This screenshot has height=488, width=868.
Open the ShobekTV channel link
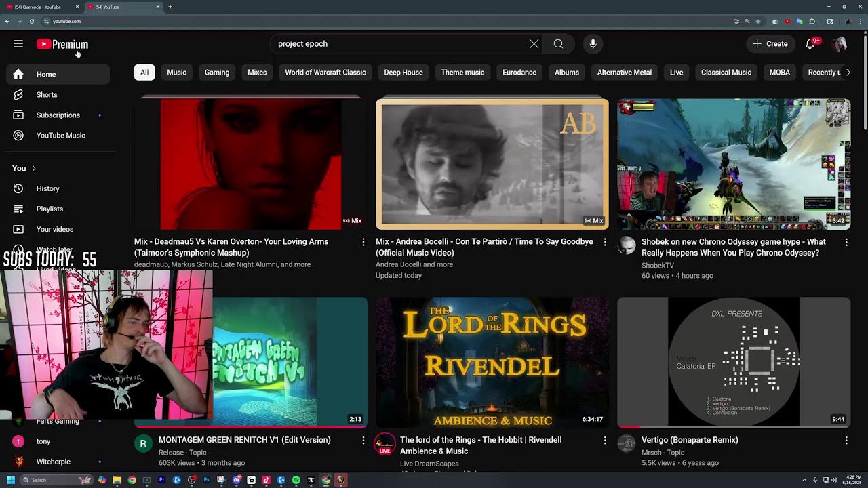coord(657,266)
